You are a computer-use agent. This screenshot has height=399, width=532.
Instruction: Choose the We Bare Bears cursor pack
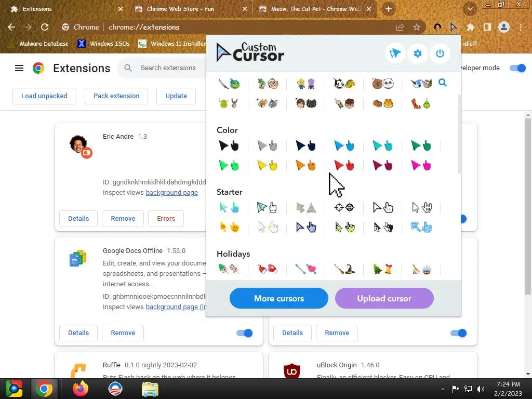383,84
